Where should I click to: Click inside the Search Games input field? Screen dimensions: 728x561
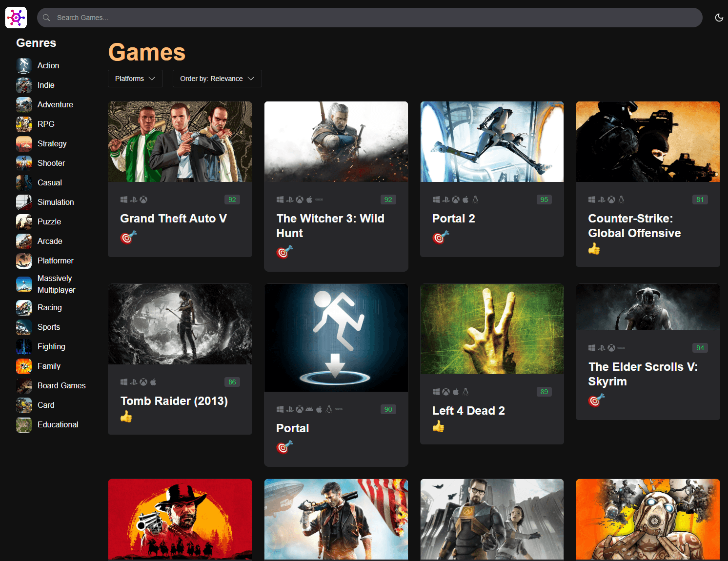click(195, 18)
